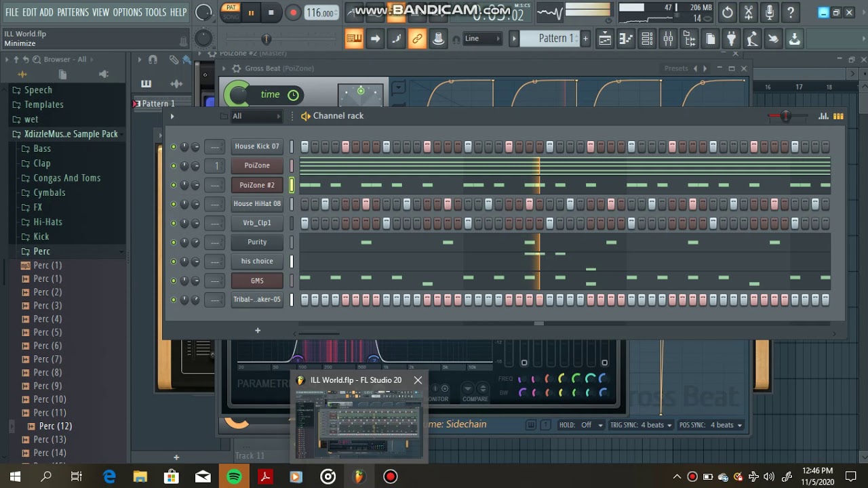This screenshot has width=868, height=488.
Task: Click the Bandicam record icon on taskbar
Action: [x=390, y=476]
